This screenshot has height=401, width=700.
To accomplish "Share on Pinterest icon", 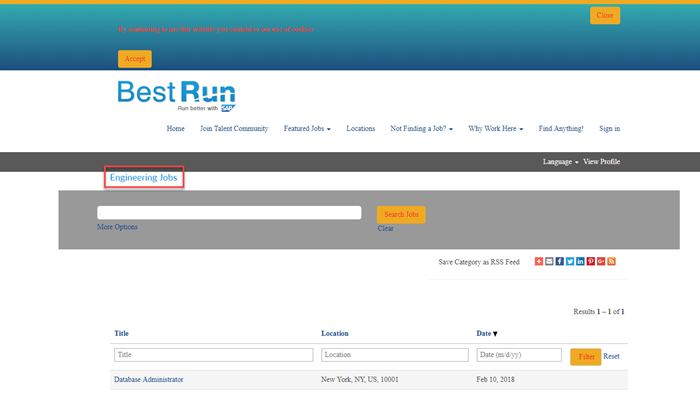I will [591, 261].
